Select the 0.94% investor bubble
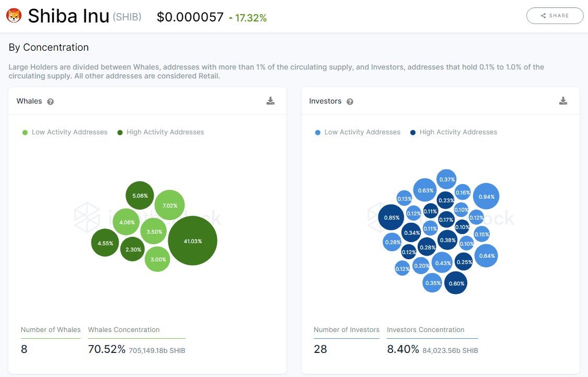The image size is (588, 377). (487, 196)
